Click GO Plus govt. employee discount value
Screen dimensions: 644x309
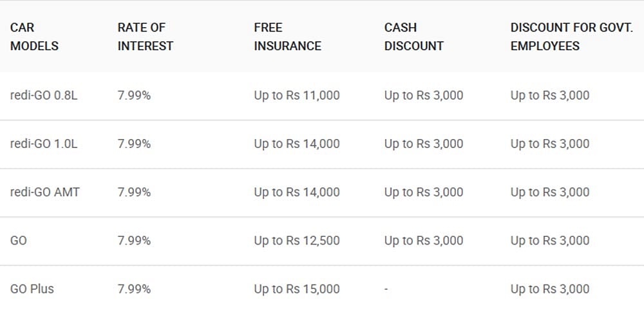(x=550, y=289)
